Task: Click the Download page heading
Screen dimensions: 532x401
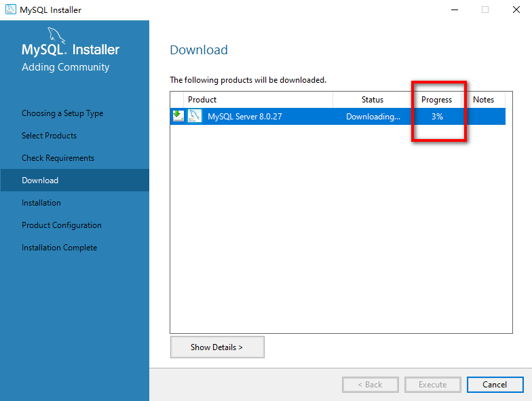Action: (x=199, y=50)
